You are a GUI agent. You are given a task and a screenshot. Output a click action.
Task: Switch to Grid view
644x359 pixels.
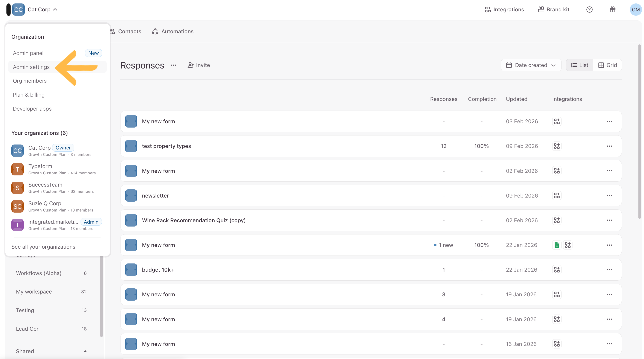click(x=607, y=65)
